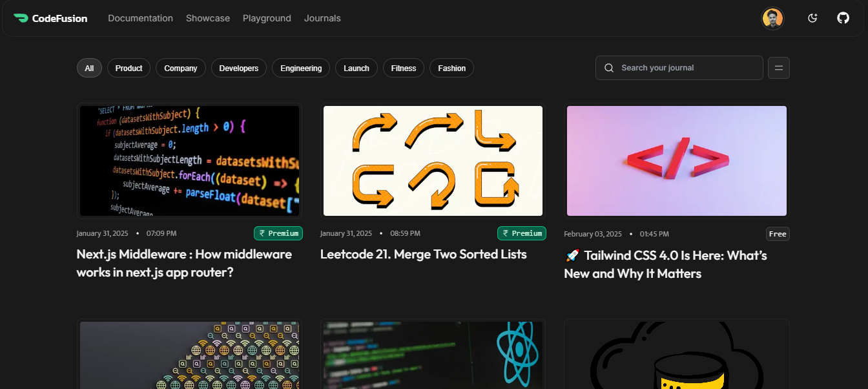Go to the Showcase nav item
This screenshot has height=389, width=868.
tap(208, 18)
